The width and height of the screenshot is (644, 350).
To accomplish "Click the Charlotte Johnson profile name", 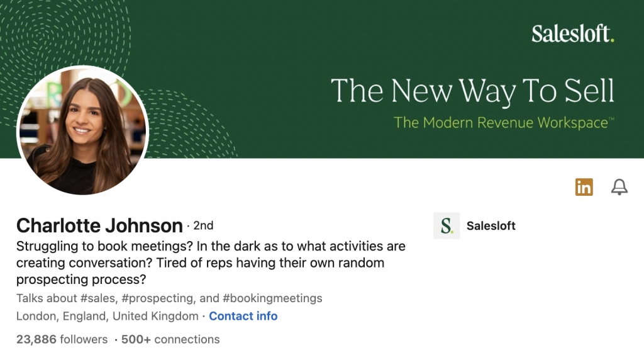I will coord(99,225).
